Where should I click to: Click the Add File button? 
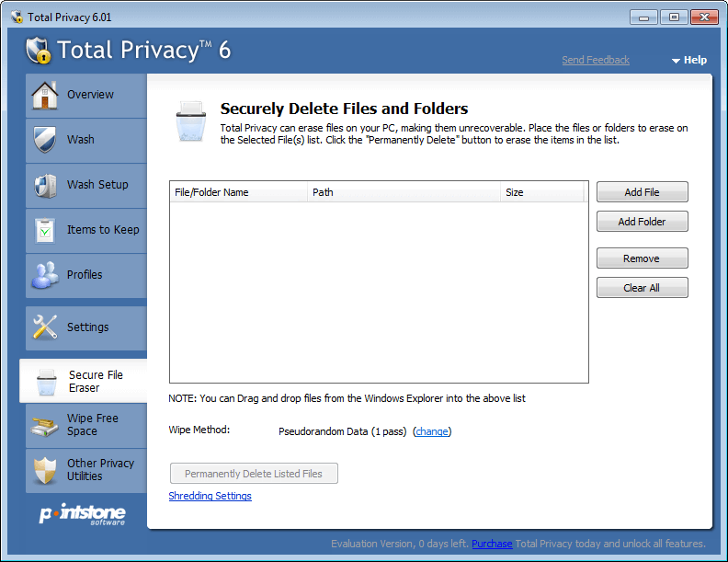(643, 192)
